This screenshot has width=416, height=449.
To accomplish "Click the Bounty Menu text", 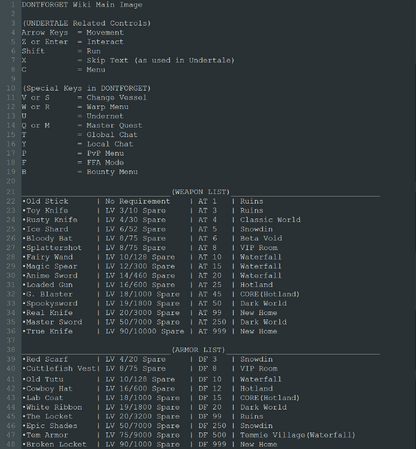I will (112, 172).
